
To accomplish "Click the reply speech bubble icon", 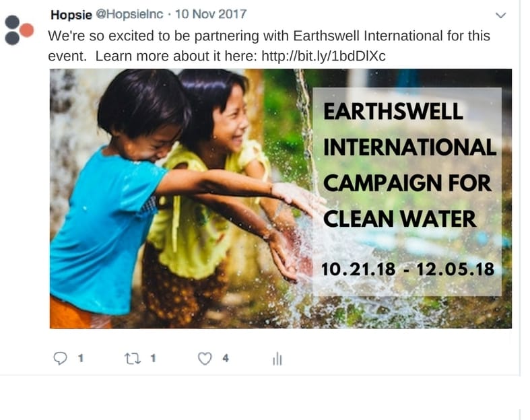I will [60, 358].
